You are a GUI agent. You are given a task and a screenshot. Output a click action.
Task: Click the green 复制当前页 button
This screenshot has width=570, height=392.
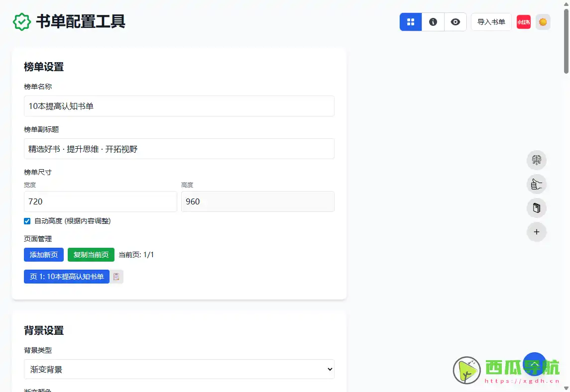click(x=91, y=254)
